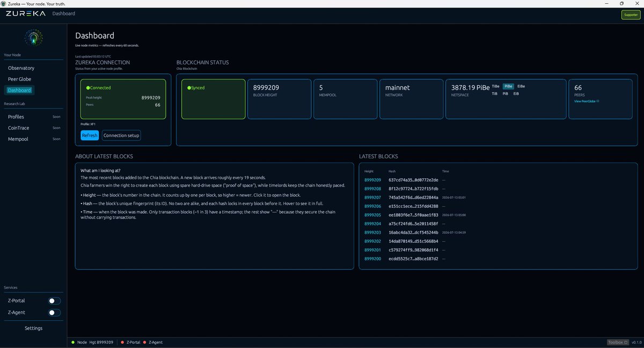Viewport: 644px width, 348px height.
Task: Select the Dashboard item in the sidebar
Action: tap(19, 90)
